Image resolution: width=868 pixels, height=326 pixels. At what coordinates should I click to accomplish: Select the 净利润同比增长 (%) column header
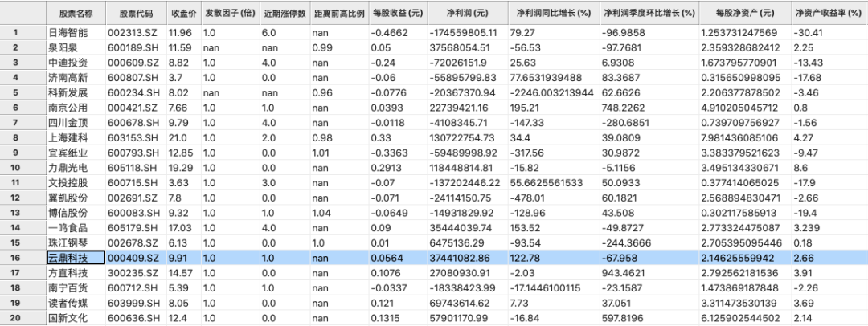[552, 12]
